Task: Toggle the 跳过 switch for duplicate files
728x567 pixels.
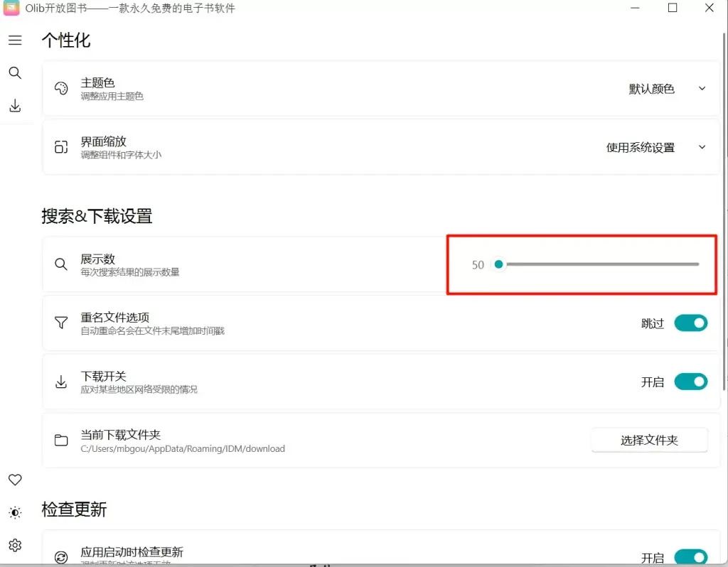Action: coord(690,323)
